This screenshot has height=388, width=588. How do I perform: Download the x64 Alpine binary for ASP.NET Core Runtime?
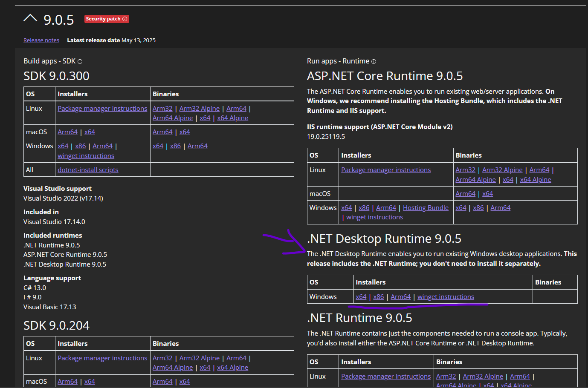[536, 179]
